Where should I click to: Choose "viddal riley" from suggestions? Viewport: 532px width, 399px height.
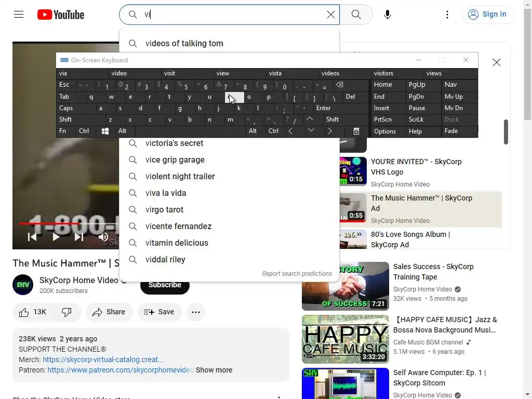click(x=229, y=260)
